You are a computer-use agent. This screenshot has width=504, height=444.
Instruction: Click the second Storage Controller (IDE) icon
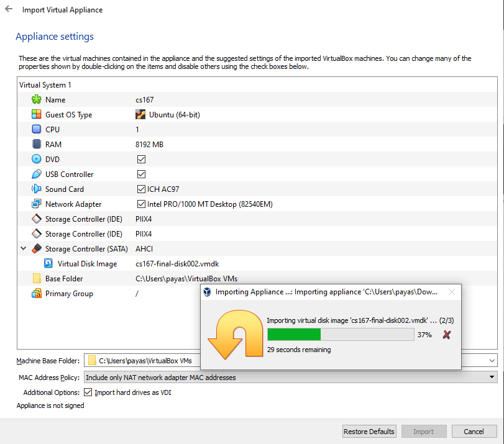coord(36,233)
